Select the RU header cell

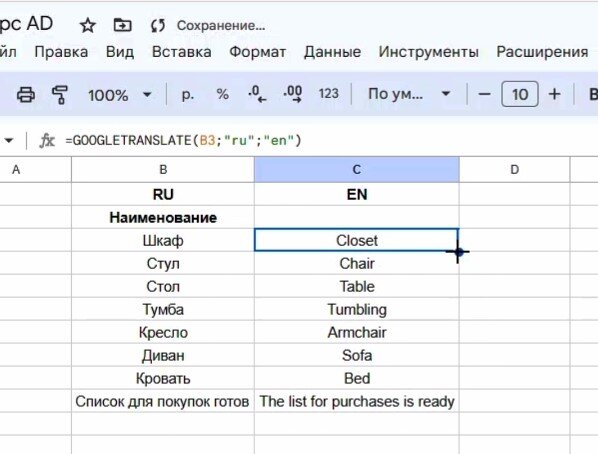click(163, 195)
